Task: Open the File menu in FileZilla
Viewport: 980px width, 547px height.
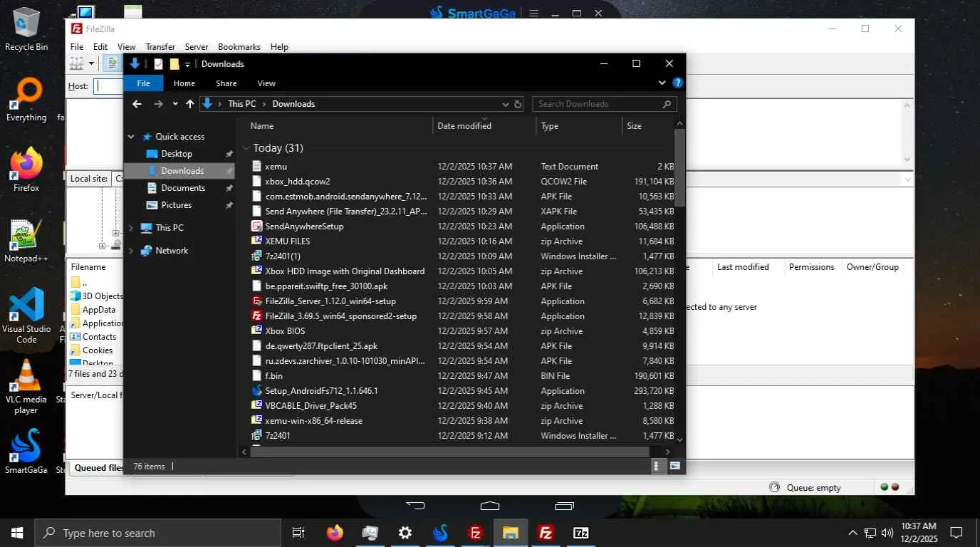Action: [77, 47]
